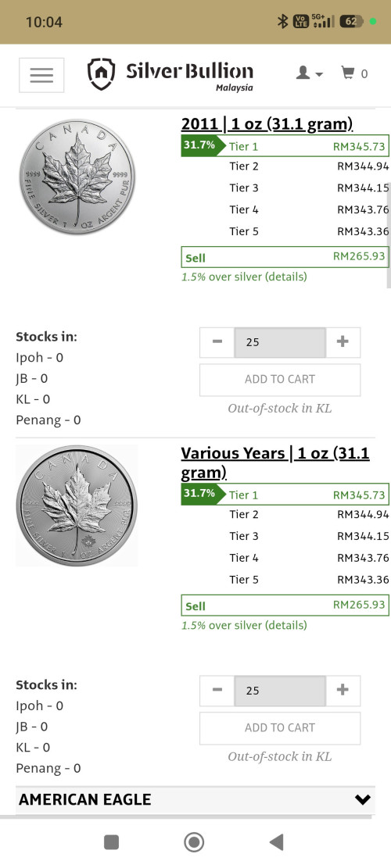The height and width of the screenshot is (868, 391).
Task: Tap Android back navigation triangle
Action: point(276,842)
